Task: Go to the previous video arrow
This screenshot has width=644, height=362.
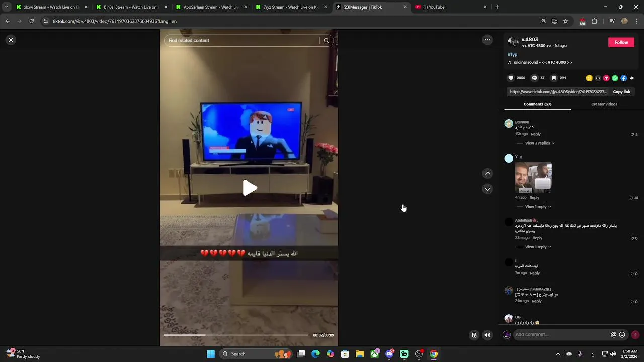Action: [487, 173]
